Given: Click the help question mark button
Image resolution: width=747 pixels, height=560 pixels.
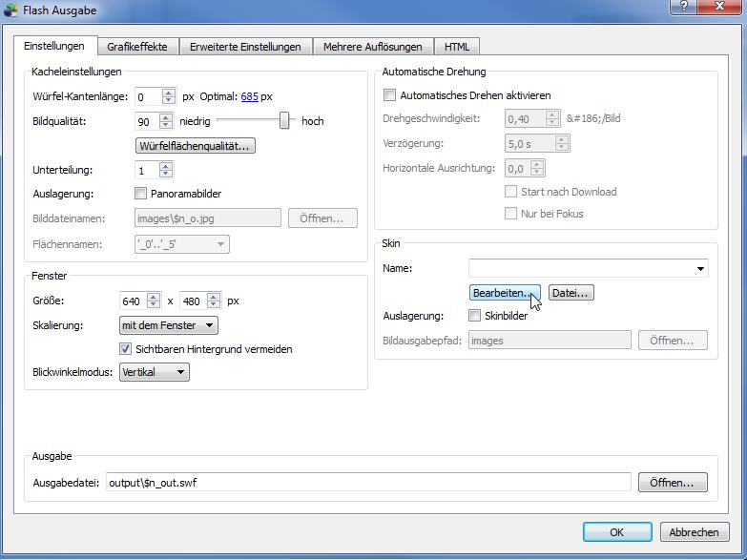Looking at the screenshot, I should pyautogui.click(x=683, y=7).
